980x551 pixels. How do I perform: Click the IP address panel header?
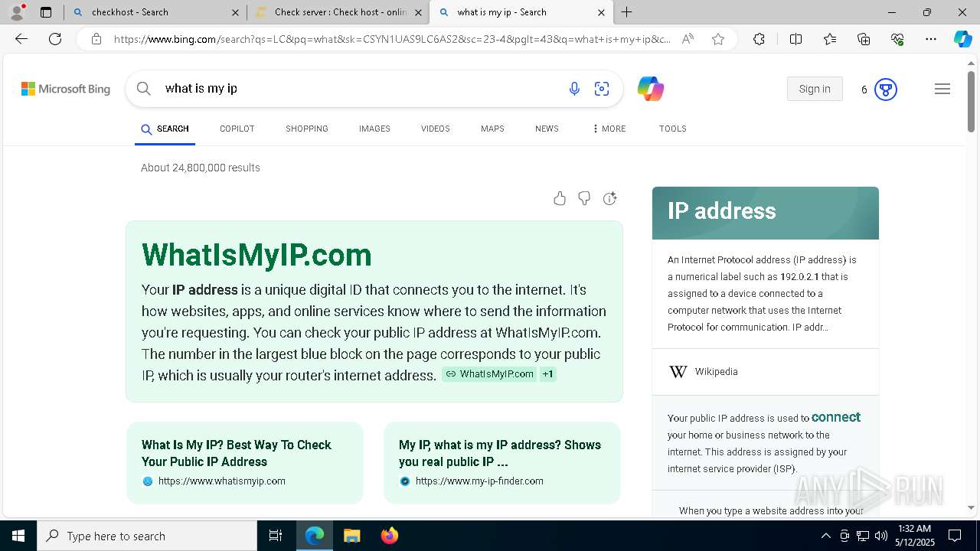[x=766, y=213]
